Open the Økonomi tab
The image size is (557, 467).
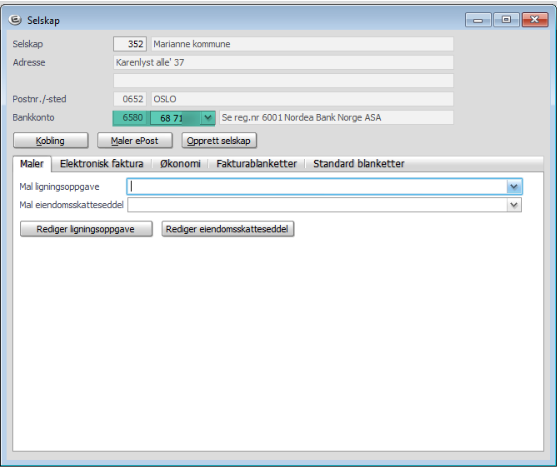tap(180, 164)
